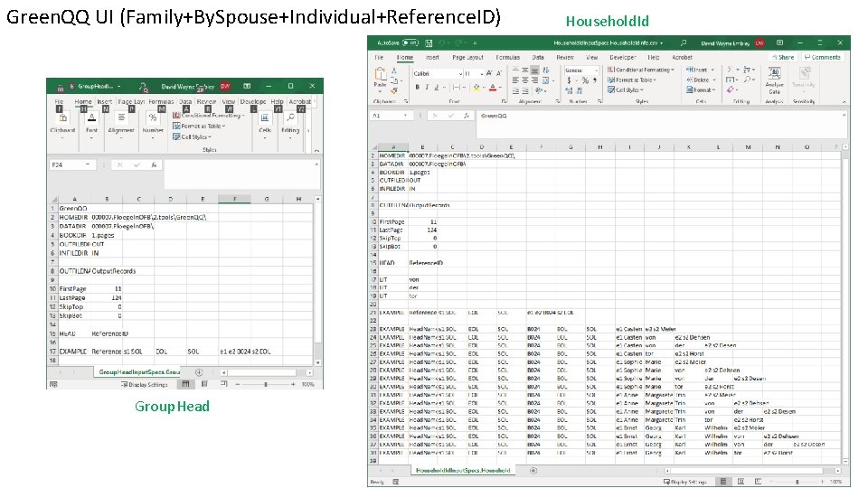This screenshot has width=868, height=488.
Task: Open Developer tab in Household window
Action: tap(623, 58)
